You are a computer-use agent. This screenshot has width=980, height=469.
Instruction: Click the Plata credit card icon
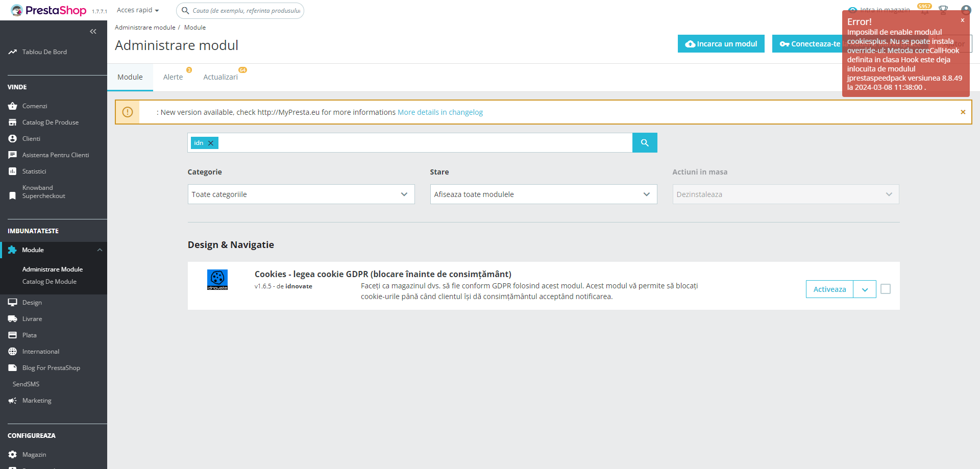click(13, 335)
